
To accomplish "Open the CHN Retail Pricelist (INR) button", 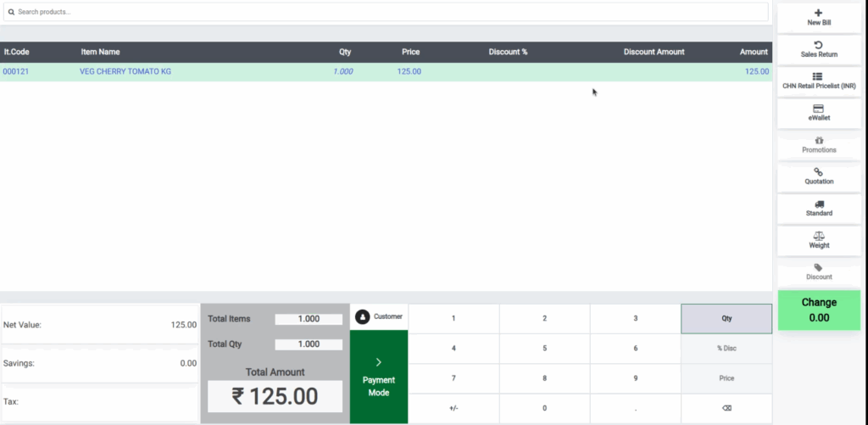I will click(819, 81).
